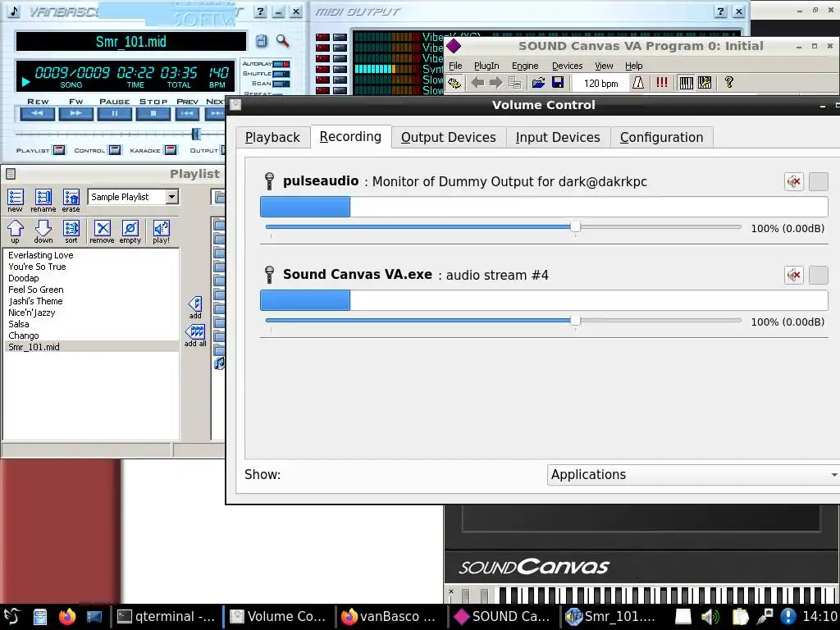Open vanBasco help question mark button
840x630 pixels.
[x=260, y=11]
